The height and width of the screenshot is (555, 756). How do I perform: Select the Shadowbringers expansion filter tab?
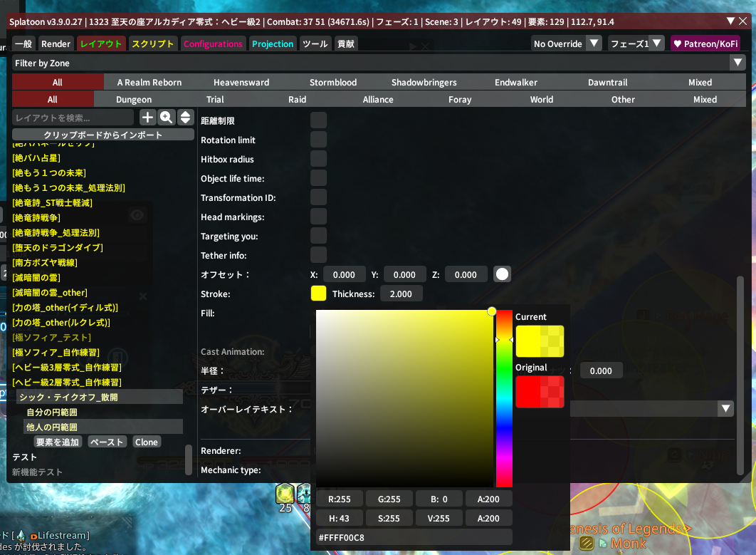pyautogui.click(x=424, y=83)
